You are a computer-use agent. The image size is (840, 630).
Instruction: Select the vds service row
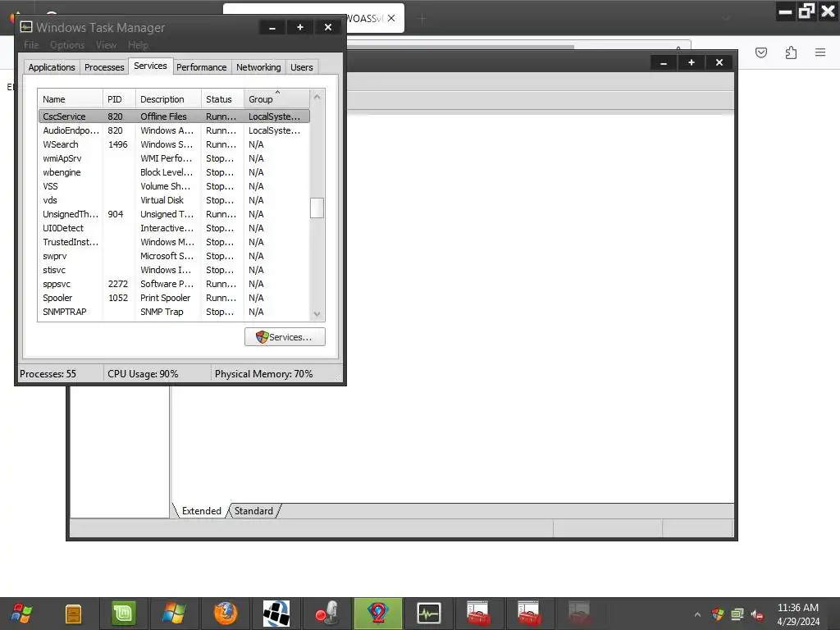point(174,200)
